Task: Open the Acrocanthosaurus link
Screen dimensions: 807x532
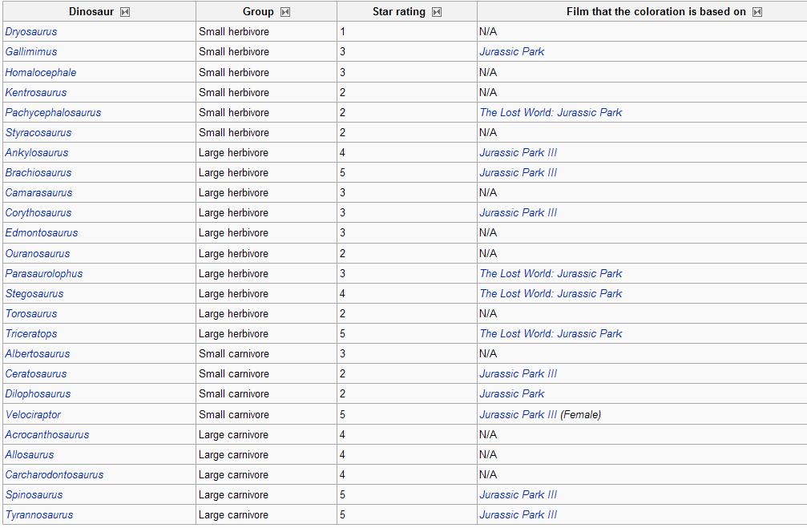Action: coord(46,435)
